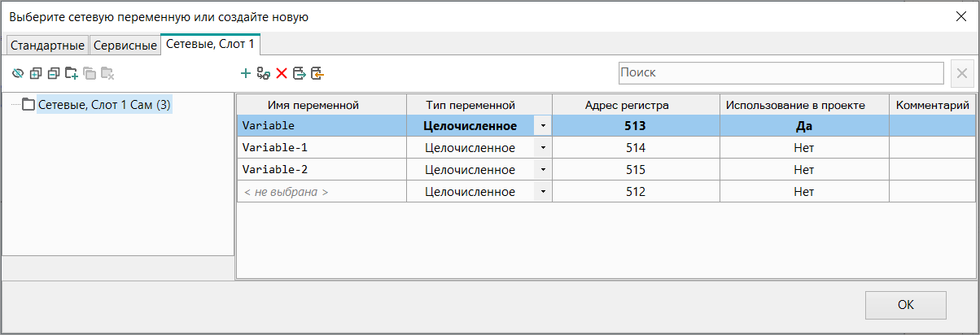980x335 pixels.
Task: Click the expand all groups icon
Action: [x=36, y=74]
